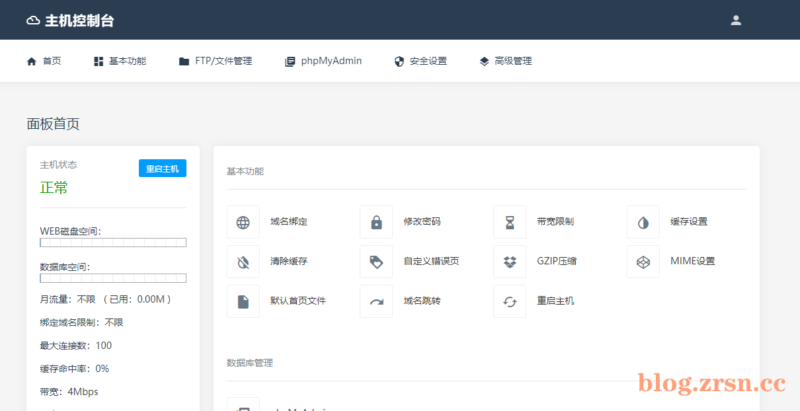Click the 带宽限制 link
The image size is (800, 411).
coord(556,222)
